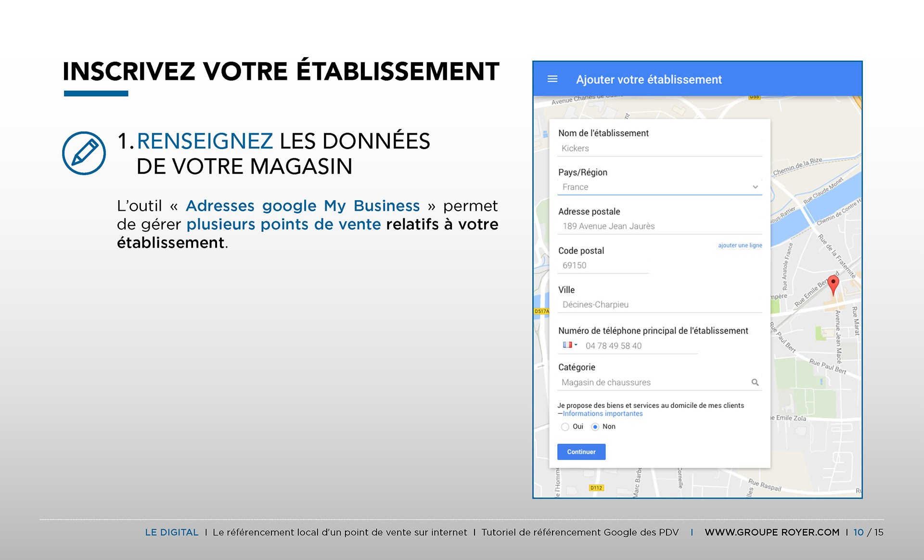
Task: Click the Adresse postale input field
Action: click(659, 226)
